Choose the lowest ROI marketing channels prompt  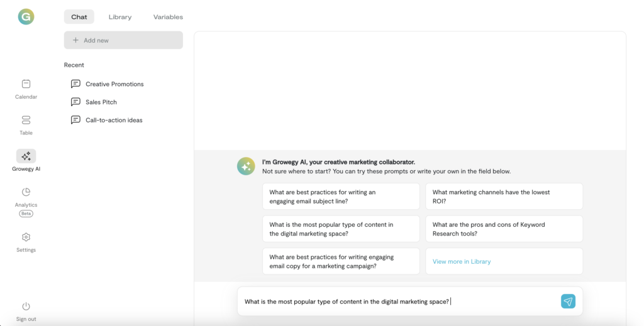504,197
